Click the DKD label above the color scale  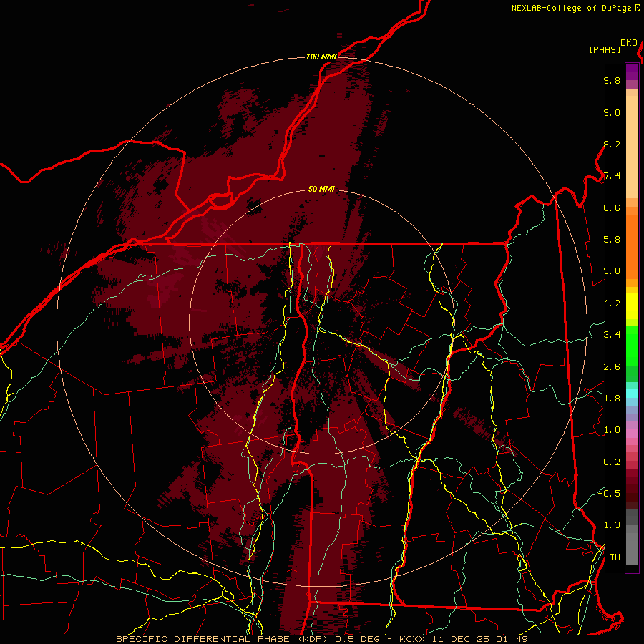629,43
